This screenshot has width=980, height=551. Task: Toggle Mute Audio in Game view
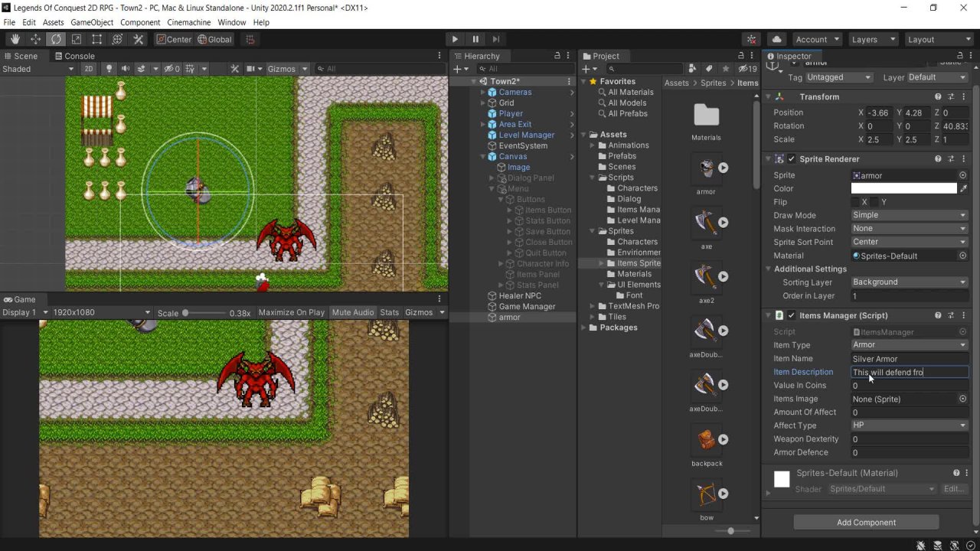pyautogui.click(x=353, y=312)
